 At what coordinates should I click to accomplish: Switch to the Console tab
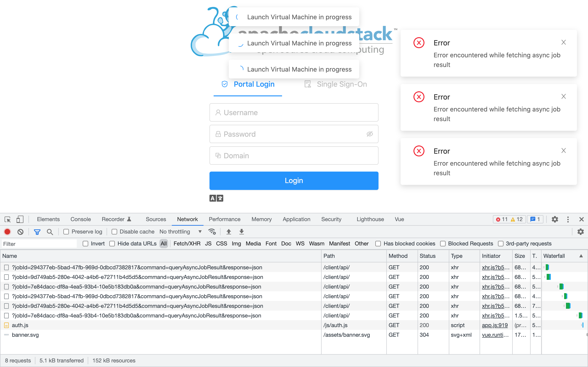click(80, 220)
